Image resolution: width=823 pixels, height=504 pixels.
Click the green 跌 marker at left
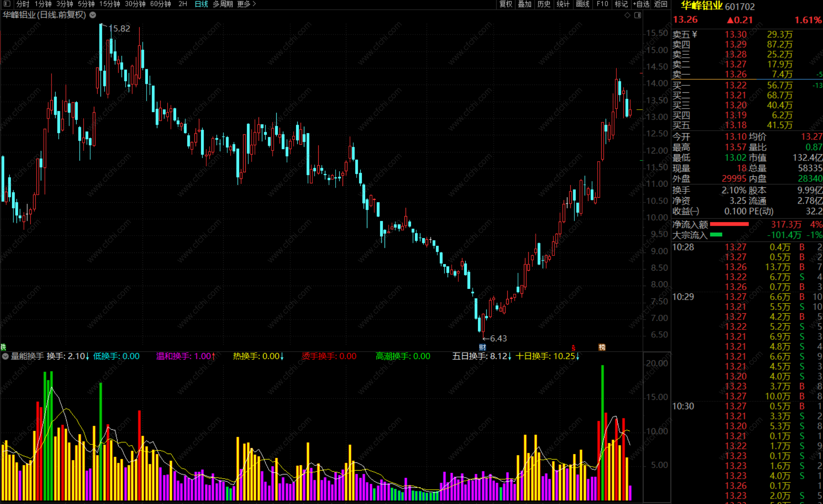[x=3, y=347]
